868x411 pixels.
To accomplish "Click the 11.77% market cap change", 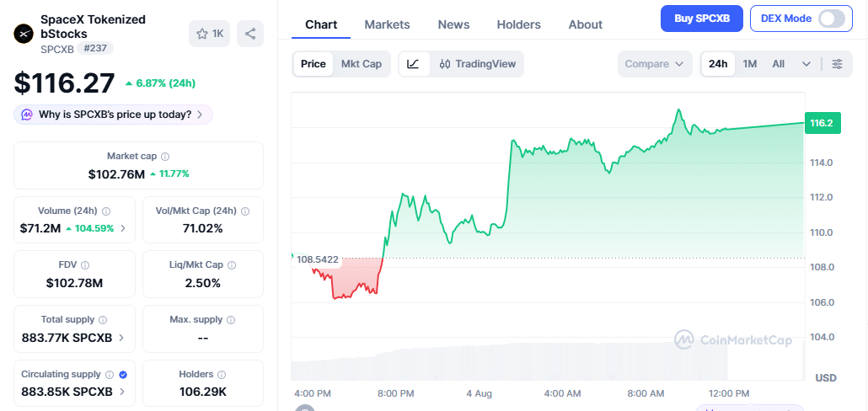I will tap(169, 174).
